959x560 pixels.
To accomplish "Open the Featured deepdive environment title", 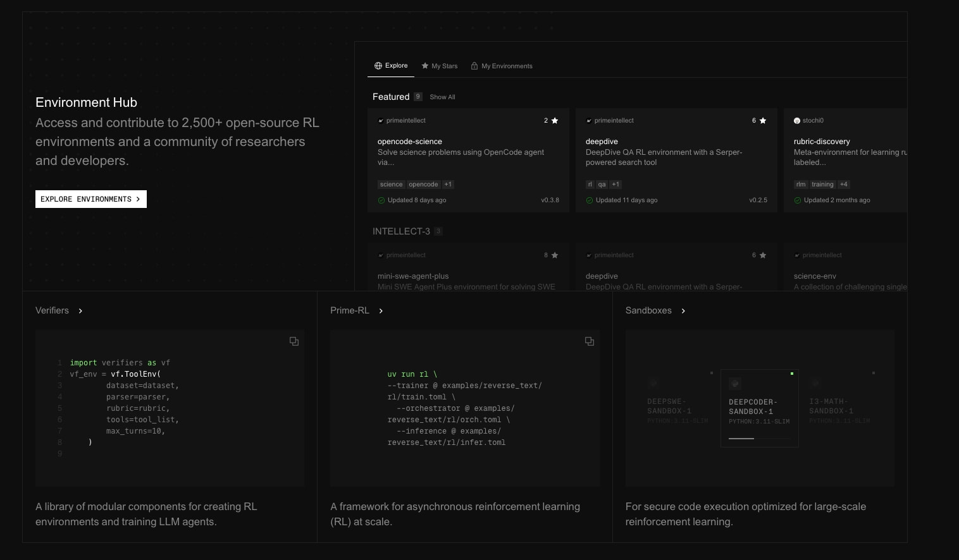I will pos(602,142).
